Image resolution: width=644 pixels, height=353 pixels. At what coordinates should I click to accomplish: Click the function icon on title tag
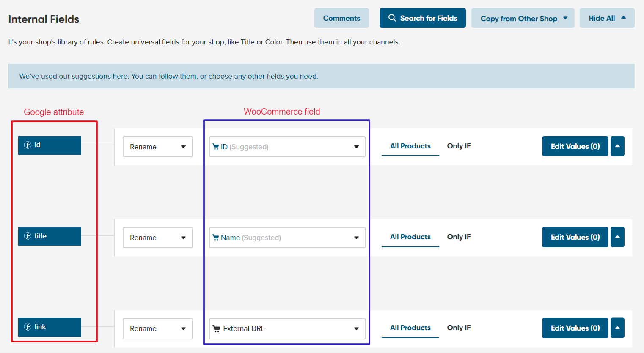click(28, 236)
